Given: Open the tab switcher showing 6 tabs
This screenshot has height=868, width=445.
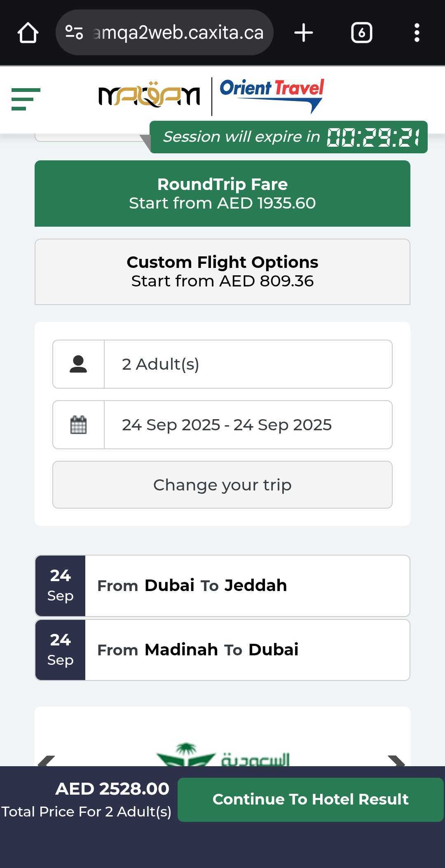Looking at the screenshot, I should 361,33.
